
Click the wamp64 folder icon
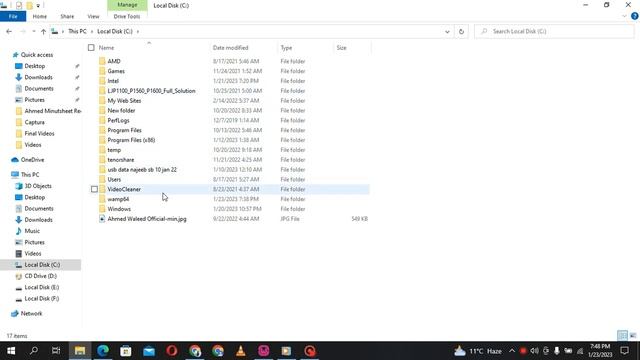(x=102, y=199)
